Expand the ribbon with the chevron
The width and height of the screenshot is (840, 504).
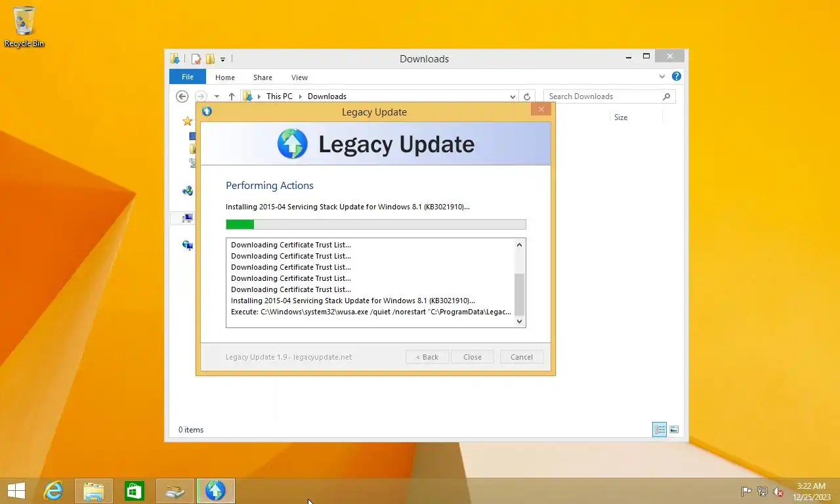click(x=661, y=77)
